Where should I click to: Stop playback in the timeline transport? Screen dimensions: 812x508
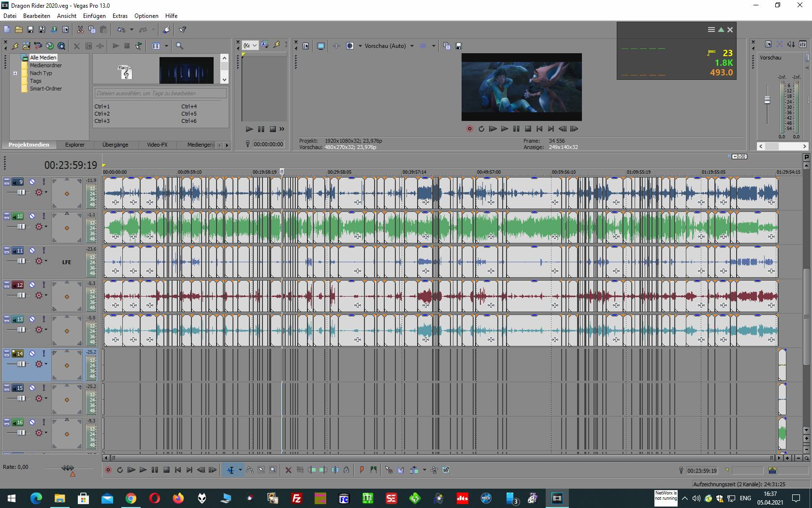pyautogui.click(x=166, y=470)
